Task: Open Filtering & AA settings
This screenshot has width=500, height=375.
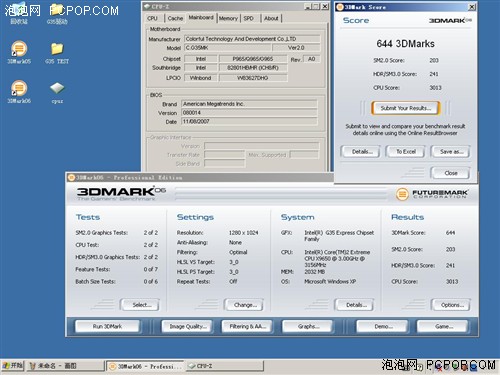Action: pyautogui.click(x=247, y=326)
